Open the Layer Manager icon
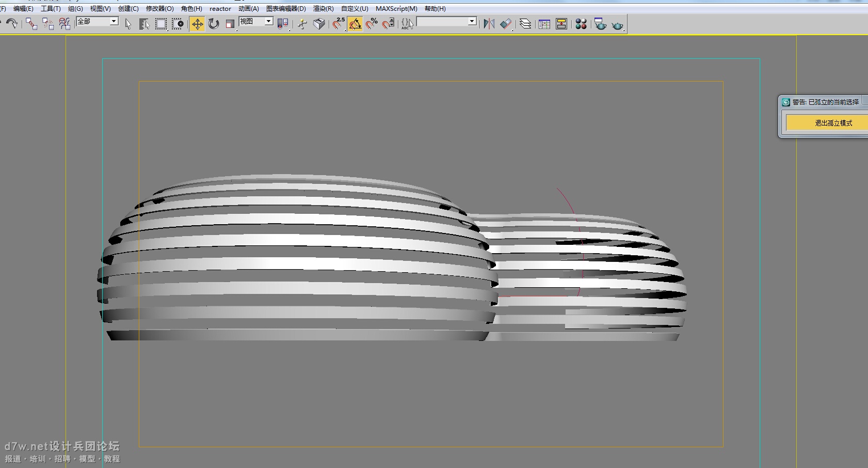Viewport: 868px width, 468px height. tap(525, 24)
